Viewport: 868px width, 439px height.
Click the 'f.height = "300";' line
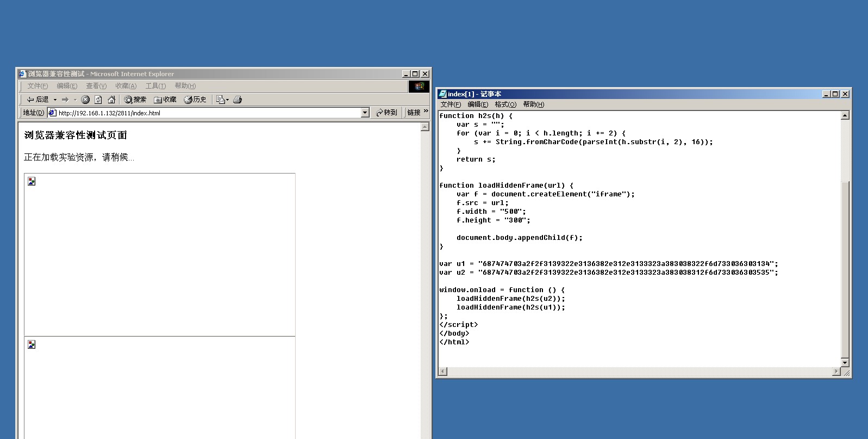pos(494,220)
